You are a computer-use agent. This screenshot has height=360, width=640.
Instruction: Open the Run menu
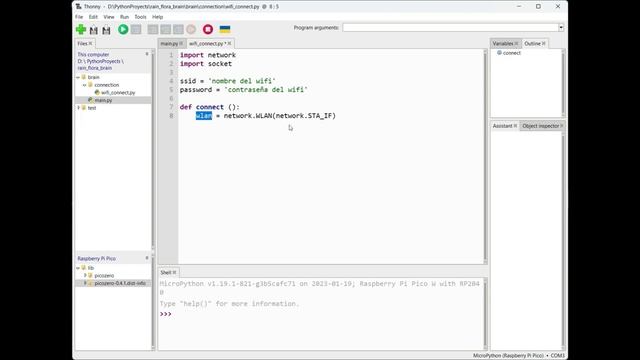point(124,17)
